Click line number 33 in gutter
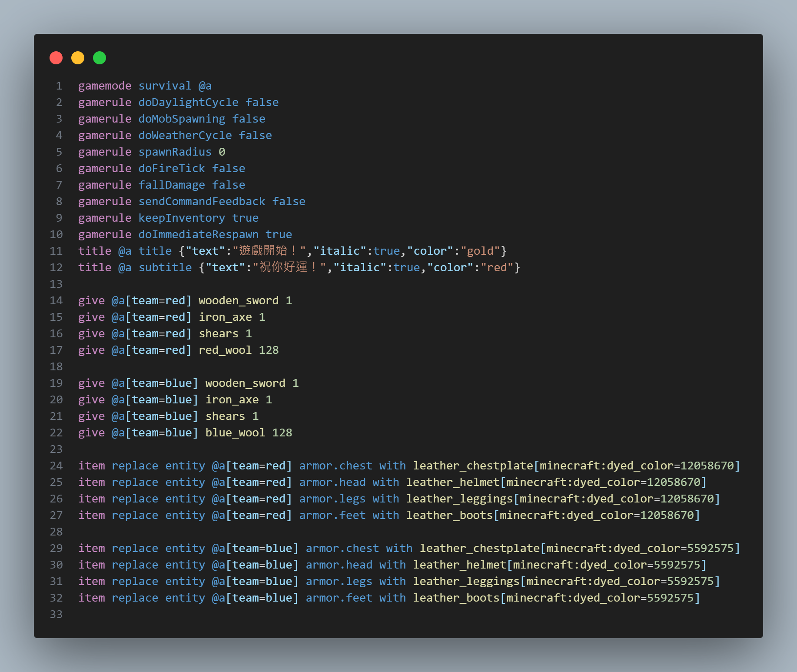 click(x=56, y=615)
